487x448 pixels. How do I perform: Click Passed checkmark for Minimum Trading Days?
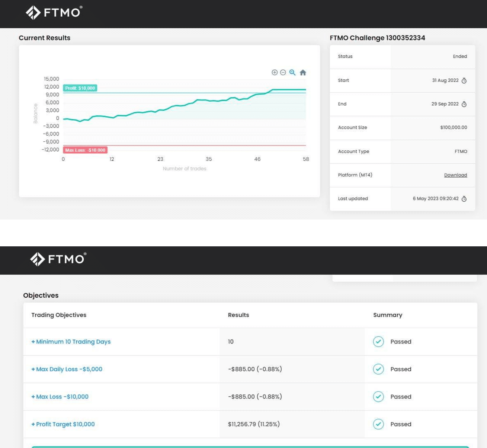378,342
